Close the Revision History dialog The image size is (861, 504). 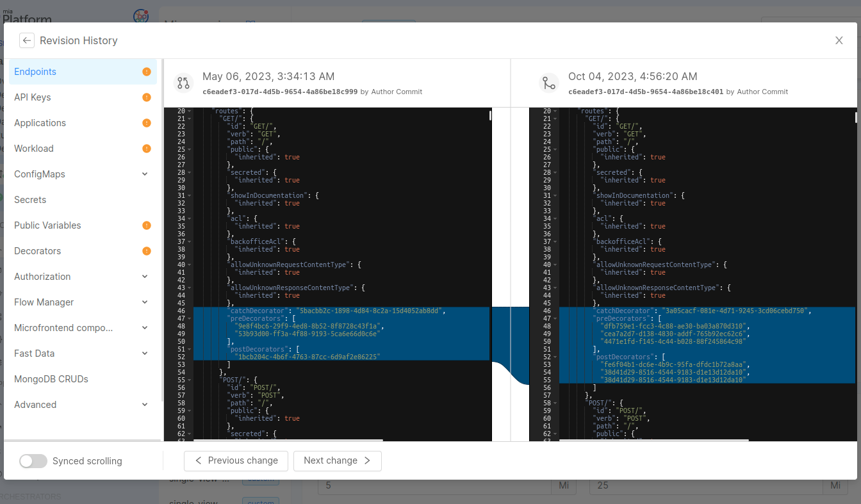839,40
